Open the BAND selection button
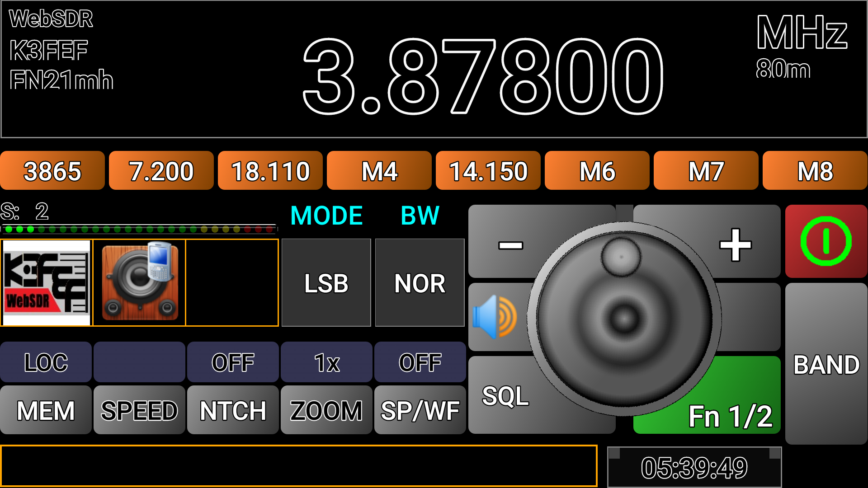Viewport: 868px width, 488px height. coord(826,364)
